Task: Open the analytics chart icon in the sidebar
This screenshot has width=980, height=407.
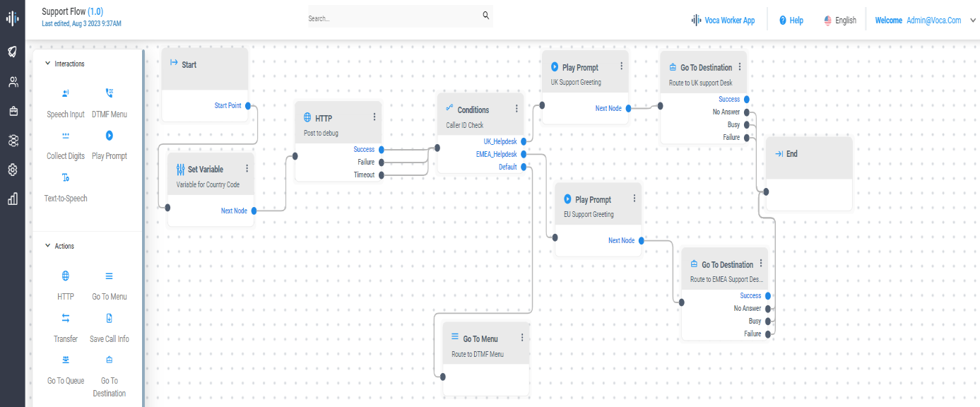Action: click(x=12, y=200)
